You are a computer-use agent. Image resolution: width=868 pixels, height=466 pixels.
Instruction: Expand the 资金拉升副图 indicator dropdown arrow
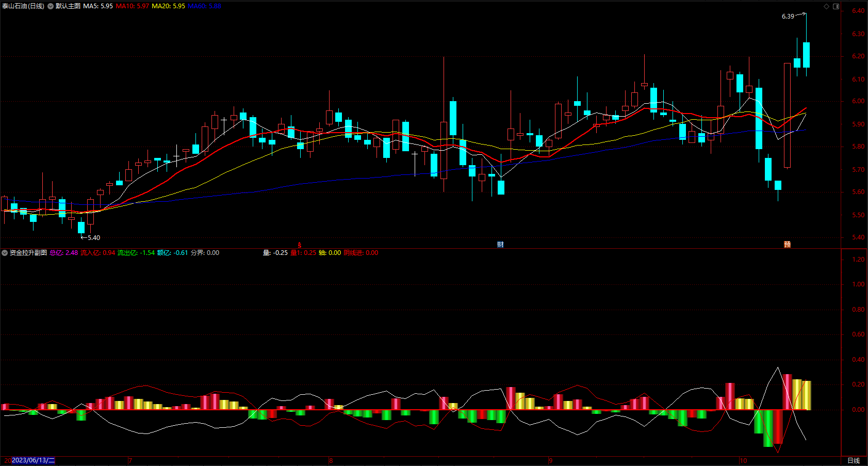point(5,253)
